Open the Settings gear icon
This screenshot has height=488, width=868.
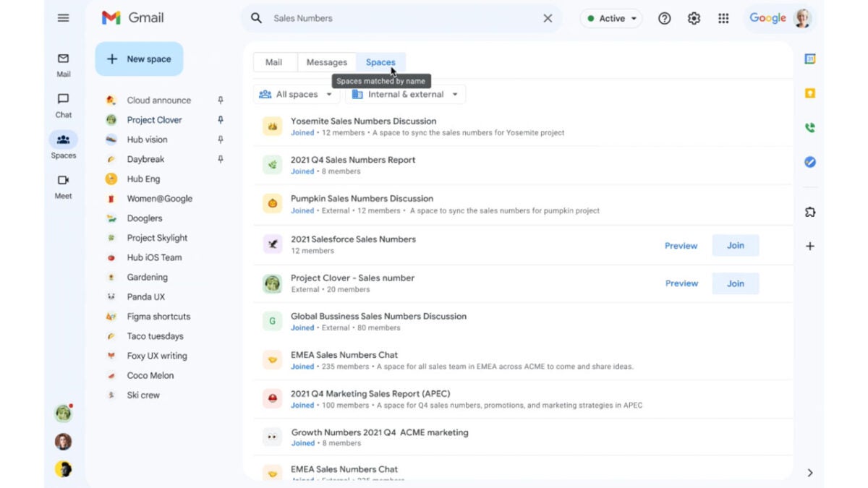694,19
